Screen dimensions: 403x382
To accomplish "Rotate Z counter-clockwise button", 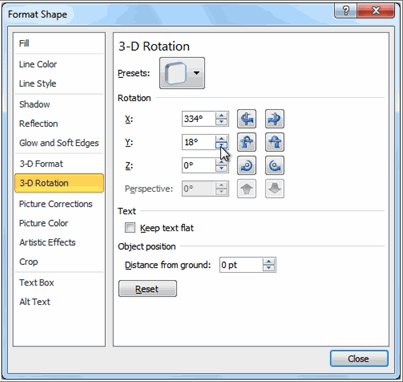I will click(275, 165).
